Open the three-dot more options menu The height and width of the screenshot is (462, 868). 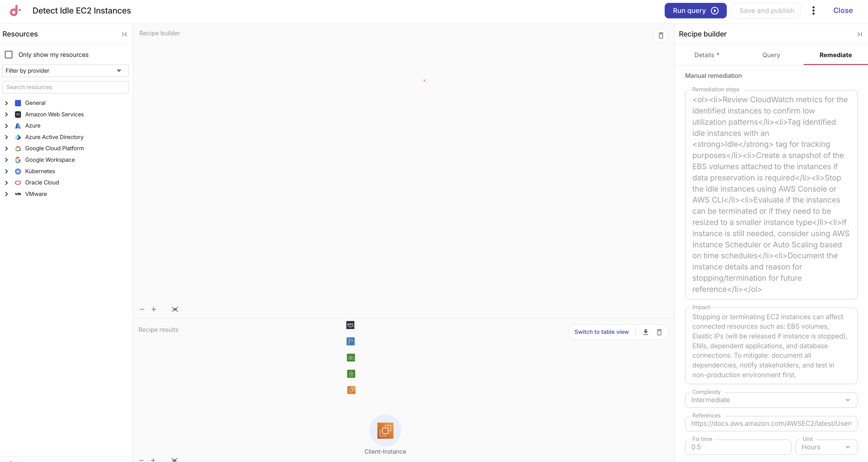[813, 10]
